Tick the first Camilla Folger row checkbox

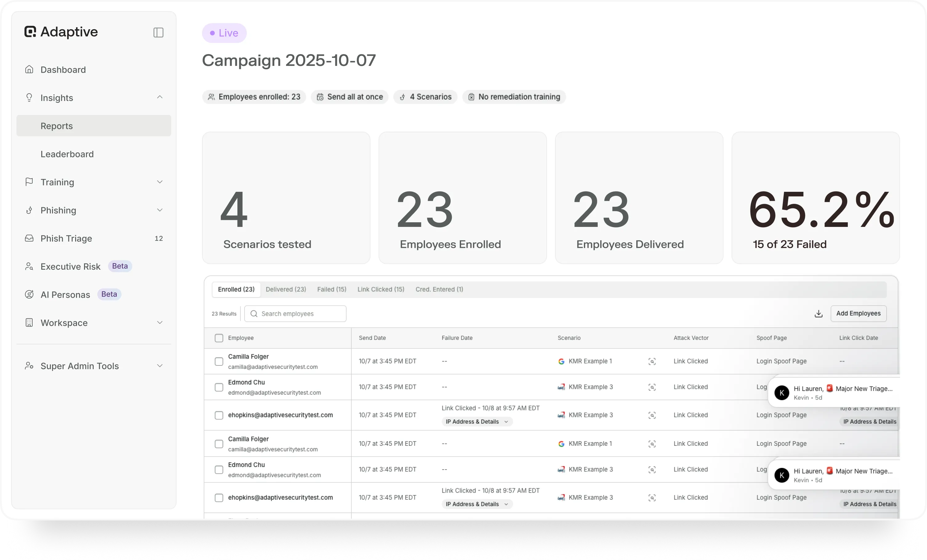click(219, 361)
